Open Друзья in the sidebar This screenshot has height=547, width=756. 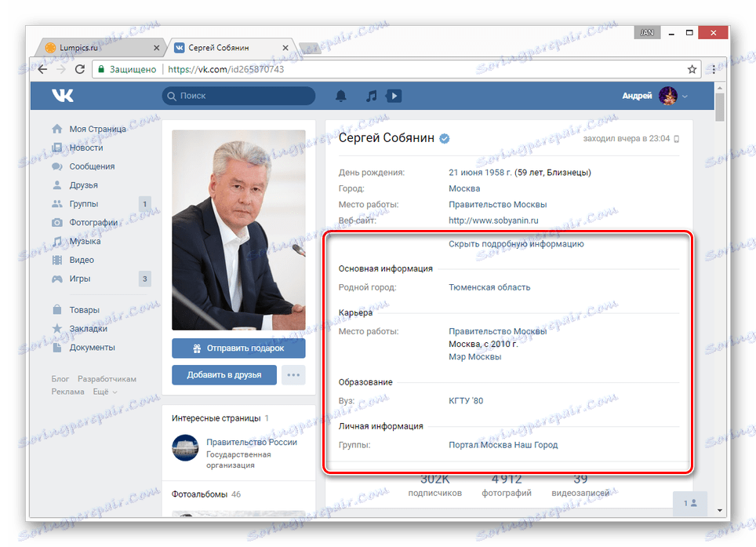coord(83,185)
